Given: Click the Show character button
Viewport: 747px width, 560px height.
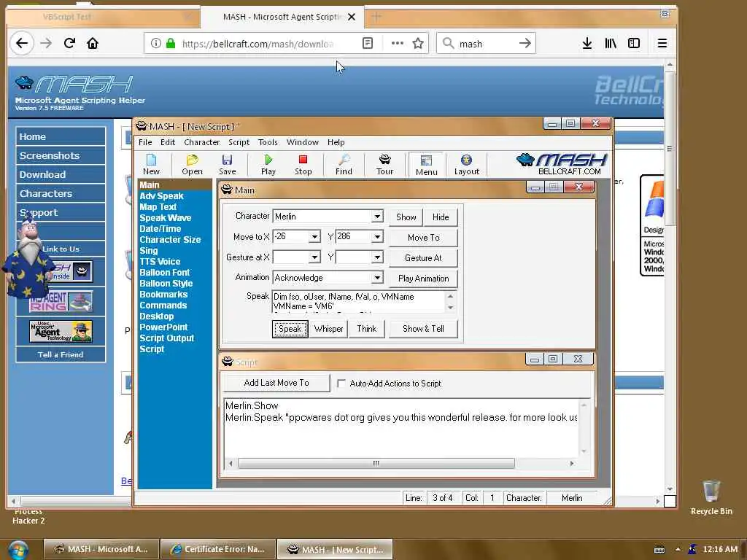Looking at the screenshot, I should pyautogui.click(x=406, y=217).
